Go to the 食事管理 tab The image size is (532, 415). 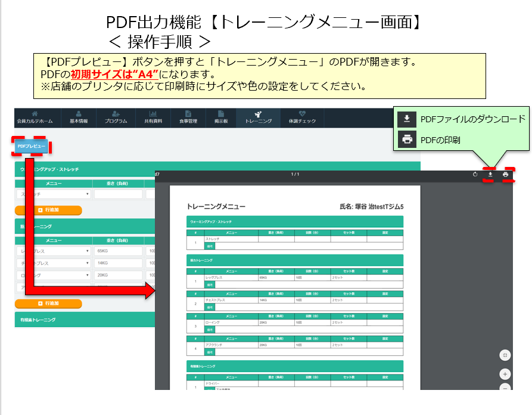tap(188, 117)
